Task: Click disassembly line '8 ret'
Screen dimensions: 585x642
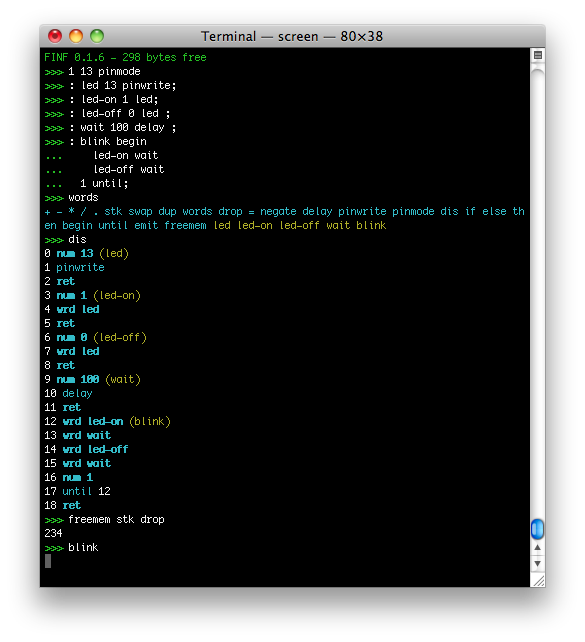Action: pyautogui.click(x=59, y=366)
